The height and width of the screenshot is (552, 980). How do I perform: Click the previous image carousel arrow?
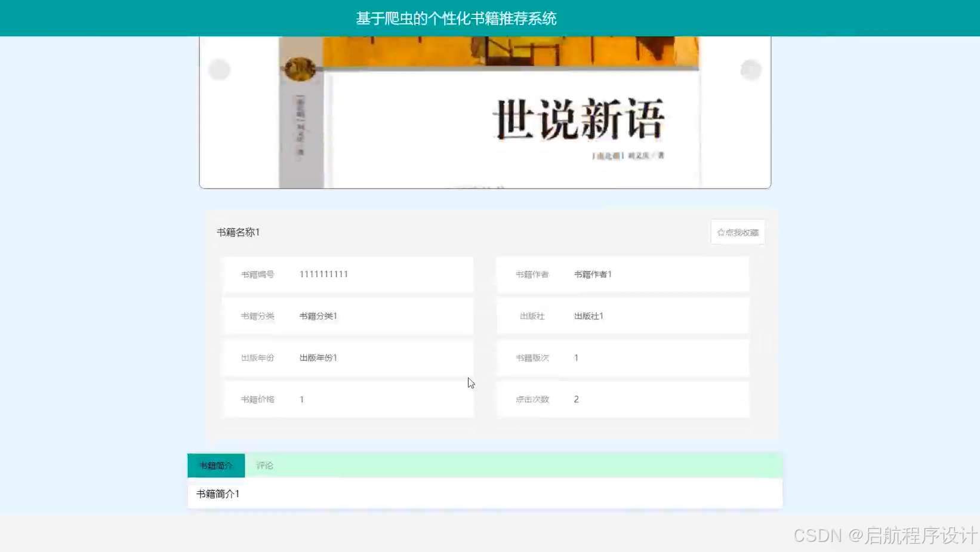219,70
